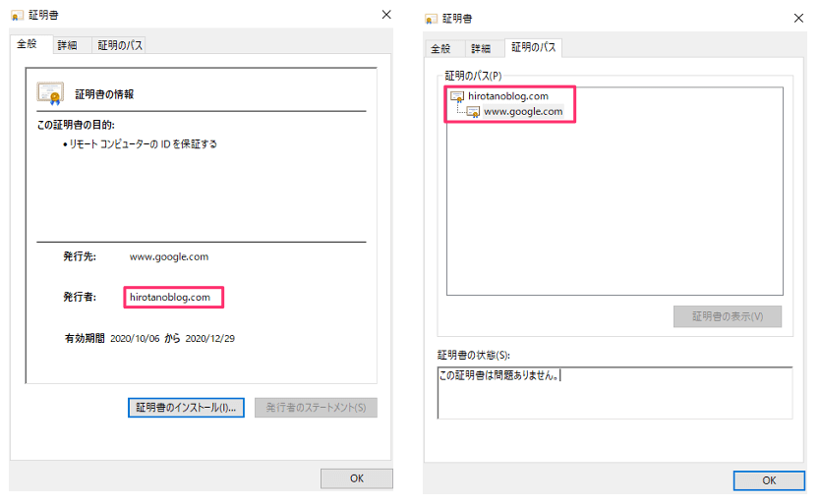
Task: Select the 全般 tab in the left window
Action: point(28,44)
